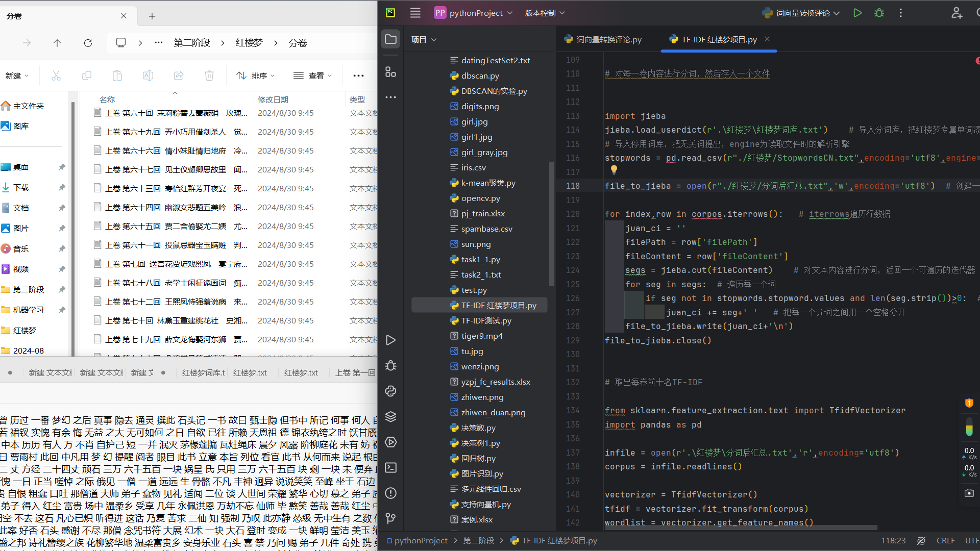The image size is (980, 551).
Task: Select the 红楼梦词库 tab in Notepad
Action: tap(203, 373)
